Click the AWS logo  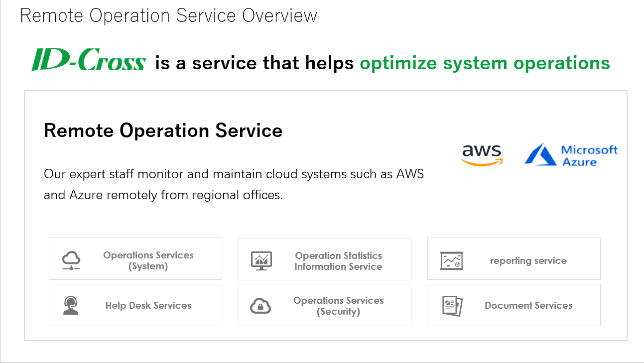click(482, 155)
